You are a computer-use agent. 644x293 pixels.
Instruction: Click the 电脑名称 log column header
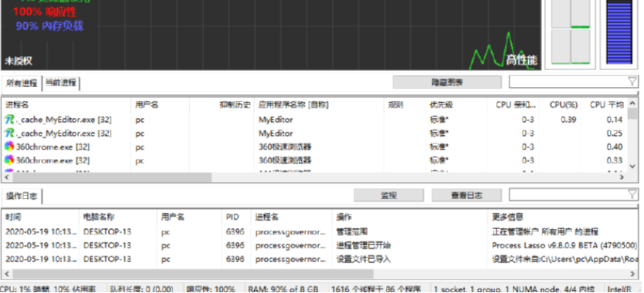117,217
